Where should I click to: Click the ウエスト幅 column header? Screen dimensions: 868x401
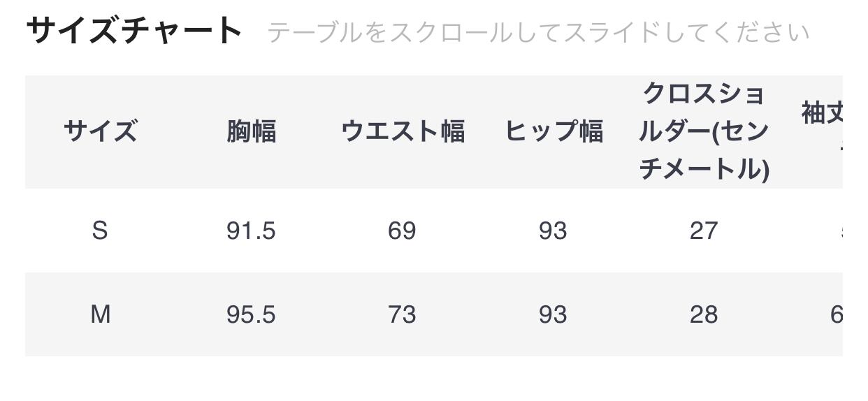(x=403, y=131)
